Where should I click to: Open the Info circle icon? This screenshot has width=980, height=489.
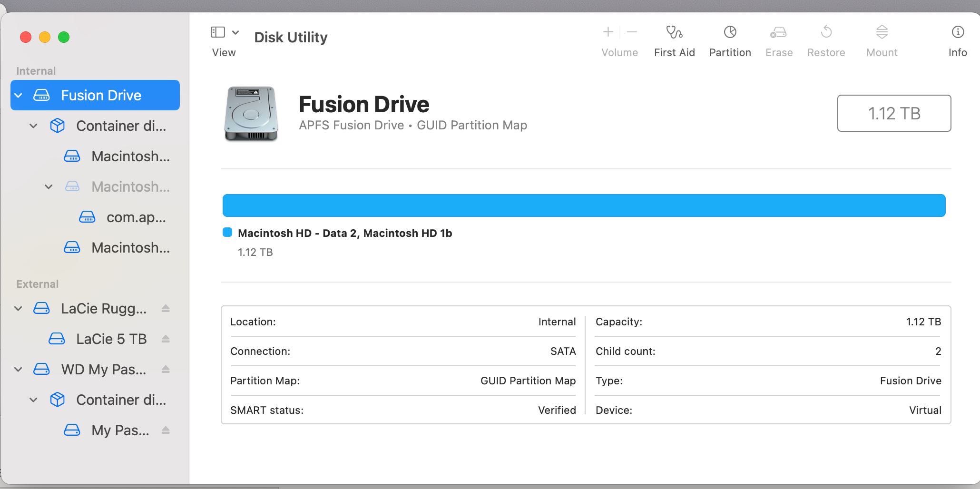click(x=958, y=32)
